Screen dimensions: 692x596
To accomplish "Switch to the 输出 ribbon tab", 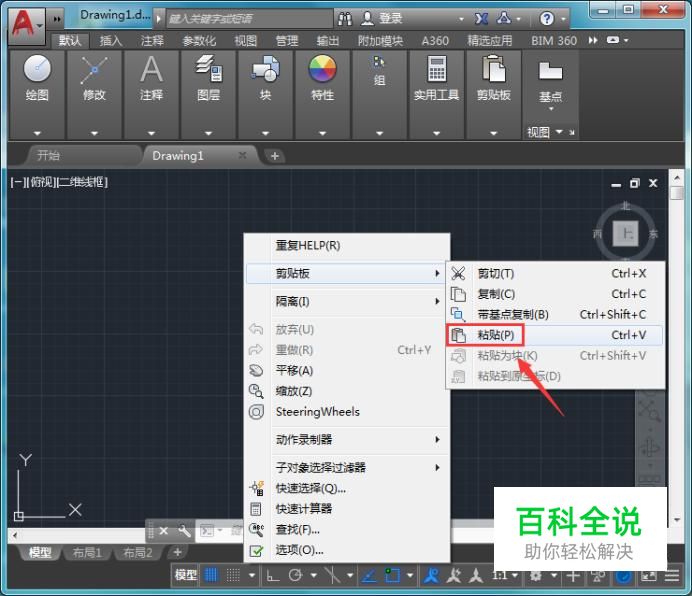I will tap(328, 41).
